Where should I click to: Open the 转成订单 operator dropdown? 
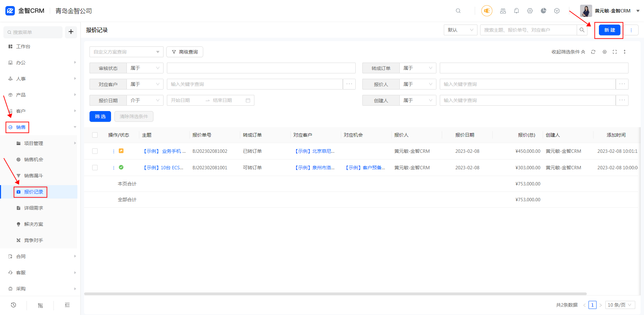point(418,68)
